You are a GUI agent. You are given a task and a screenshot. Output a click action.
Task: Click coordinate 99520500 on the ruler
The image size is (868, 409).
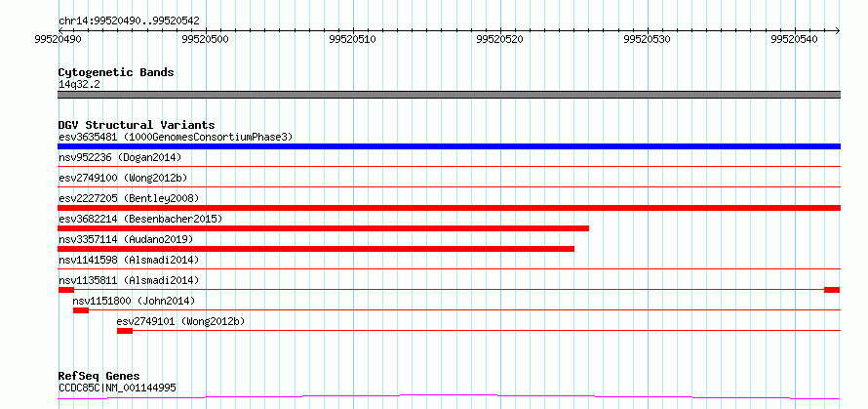[206, 39]
